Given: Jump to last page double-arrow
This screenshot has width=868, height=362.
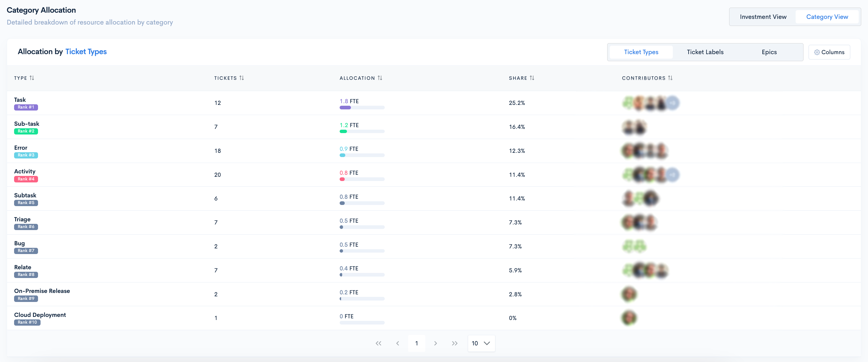Looking at the screenshot, I should pos(455,343).
